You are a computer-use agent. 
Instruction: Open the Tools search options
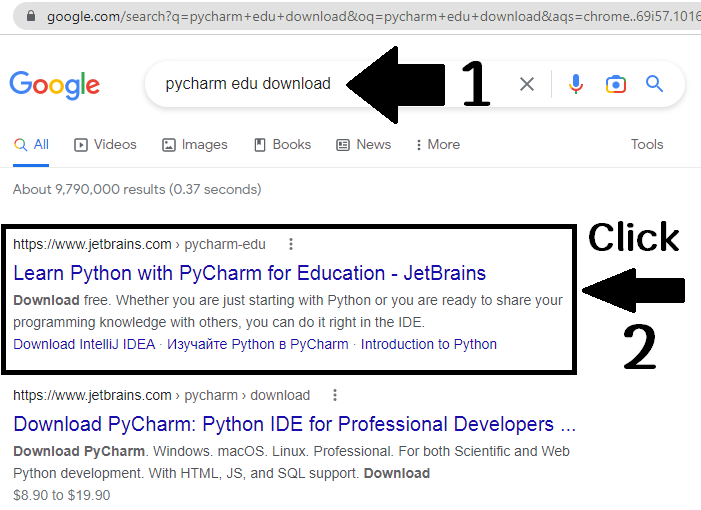(646, 144)
